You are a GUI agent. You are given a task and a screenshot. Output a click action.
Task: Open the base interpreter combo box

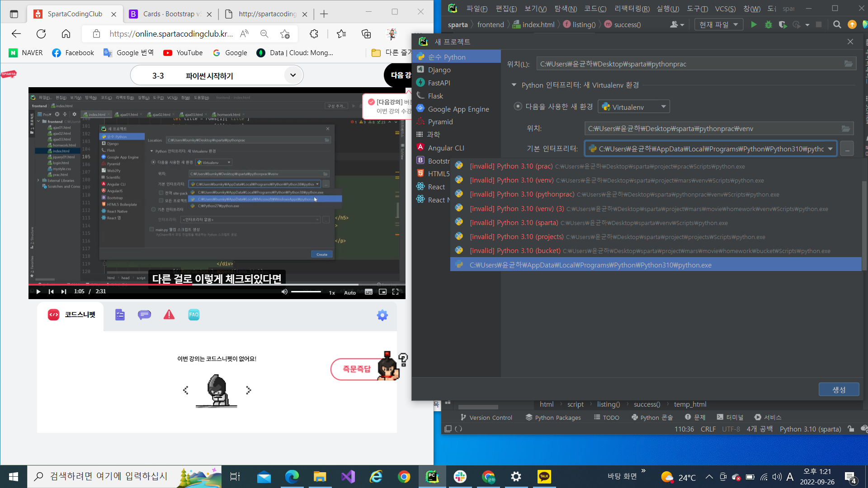[711, 149]
